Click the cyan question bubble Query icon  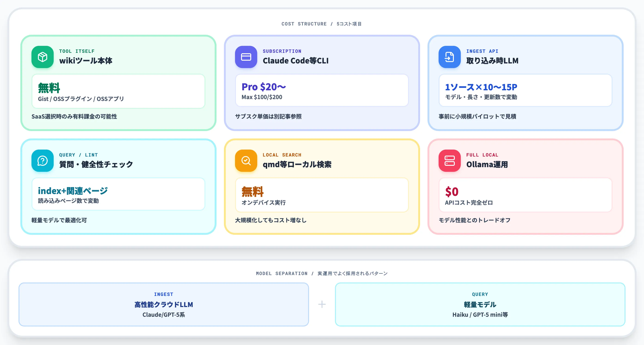click(x=43, y=161)
